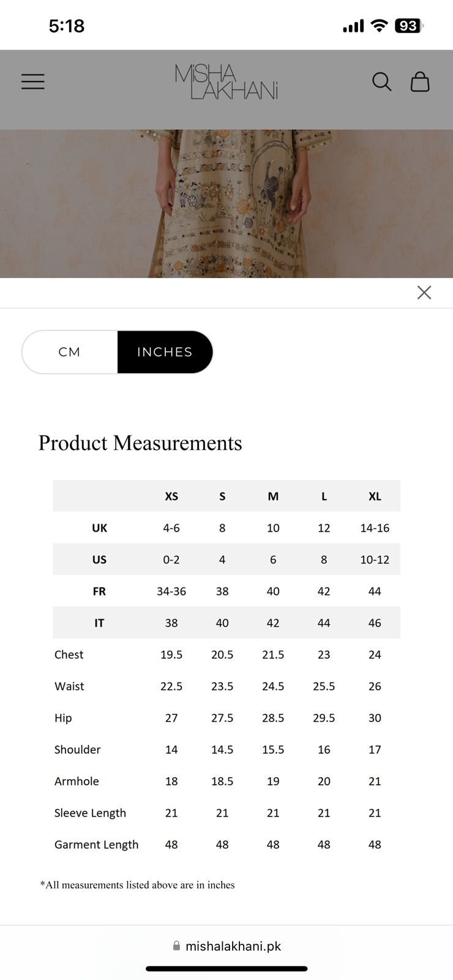Image resolution: width=453 pixels, height=980 pixels.
Task: Tap the product dress image
Action: pyautogui.click(x=226, y=203)
